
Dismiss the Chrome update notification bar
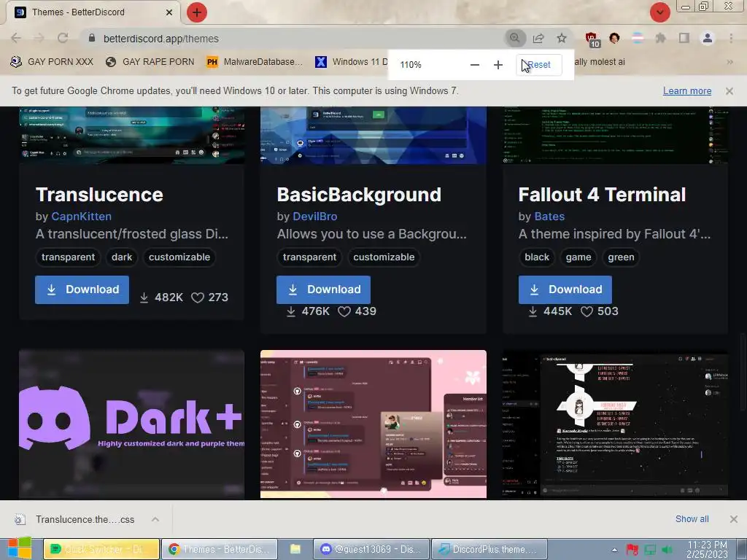click(x=729, y=91)
